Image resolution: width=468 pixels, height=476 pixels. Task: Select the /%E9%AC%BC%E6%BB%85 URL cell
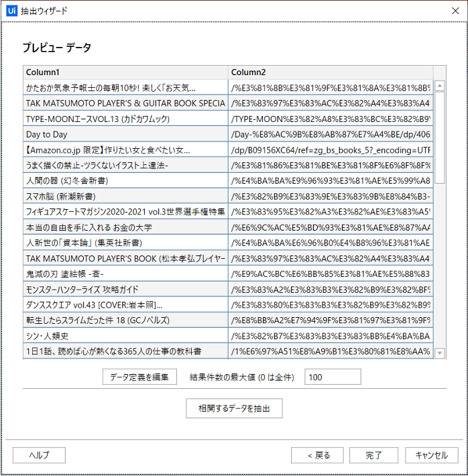(x=331, y=274)
